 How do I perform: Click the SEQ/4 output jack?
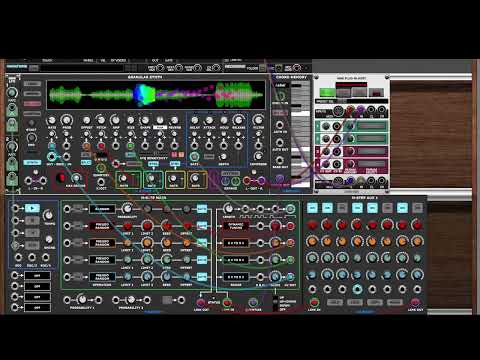45,257
